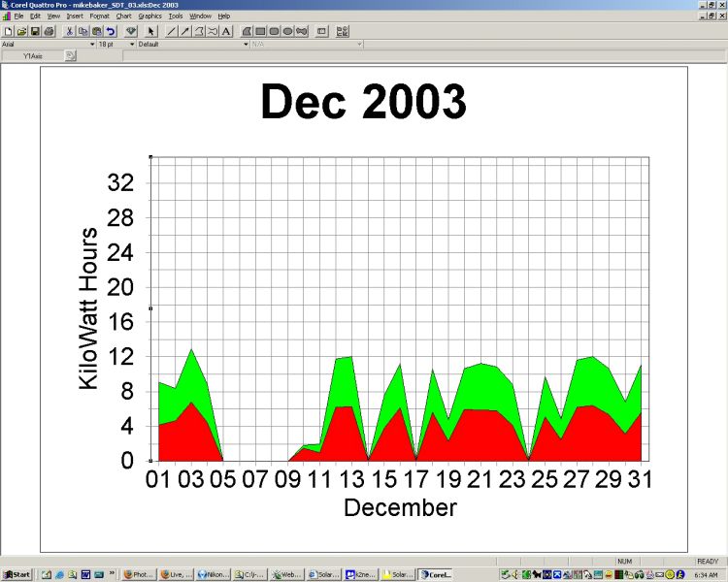The image size is (728, 582).
Task: Click the New document icon
Action: [8, 31]
